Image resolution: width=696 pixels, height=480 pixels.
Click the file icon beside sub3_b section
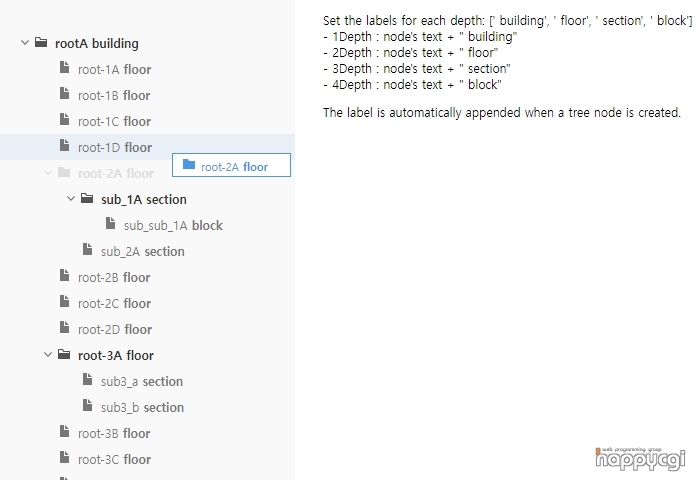click(x=87, y=406)
